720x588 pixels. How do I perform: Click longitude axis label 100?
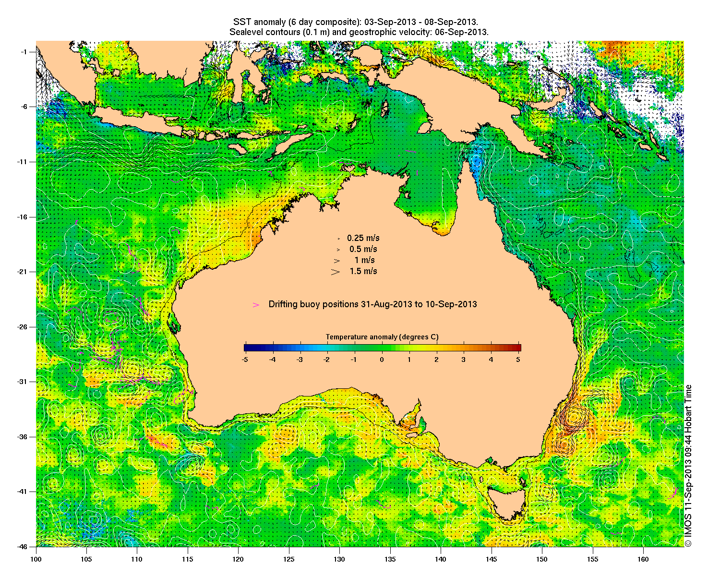36,559
